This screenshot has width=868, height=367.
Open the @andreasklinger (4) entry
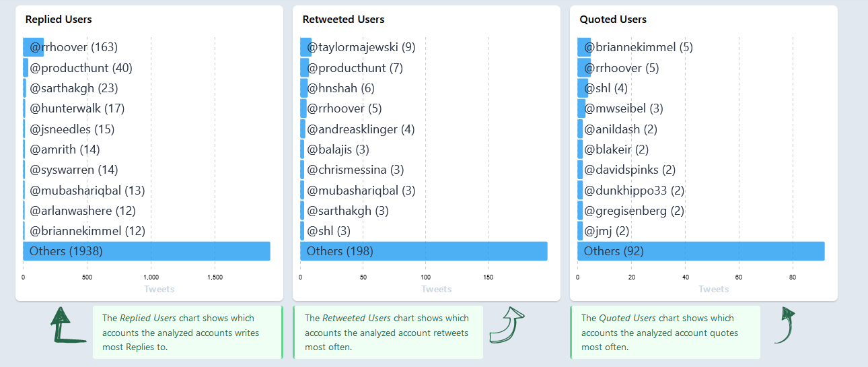coord(361,129)
